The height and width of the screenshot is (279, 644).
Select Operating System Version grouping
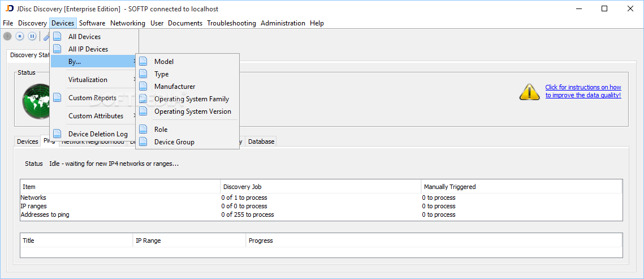pyautogui.click(x=187, y=111)
